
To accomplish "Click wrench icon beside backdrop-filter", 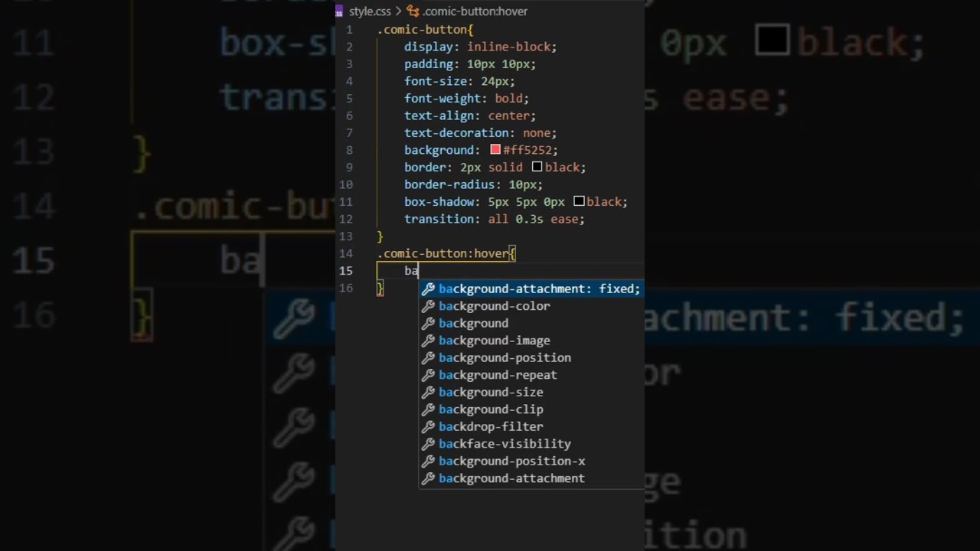I will pos(428,426).
